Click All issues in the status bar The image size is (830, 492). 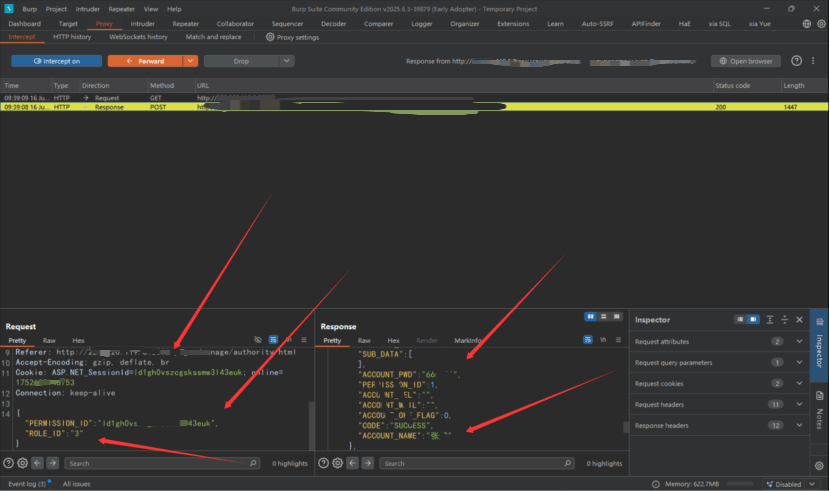tap(76, 484)
